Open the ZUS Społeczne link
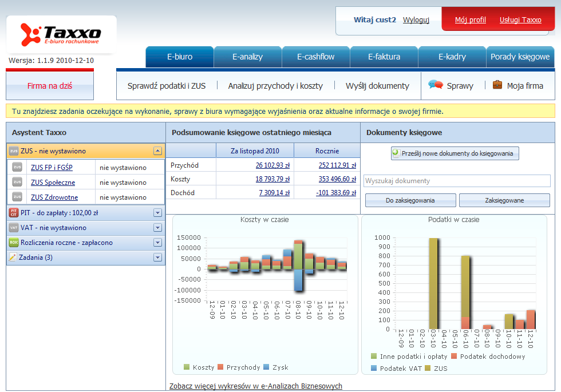The height and width of the screenshot is (392, 561). pos(53,183)
